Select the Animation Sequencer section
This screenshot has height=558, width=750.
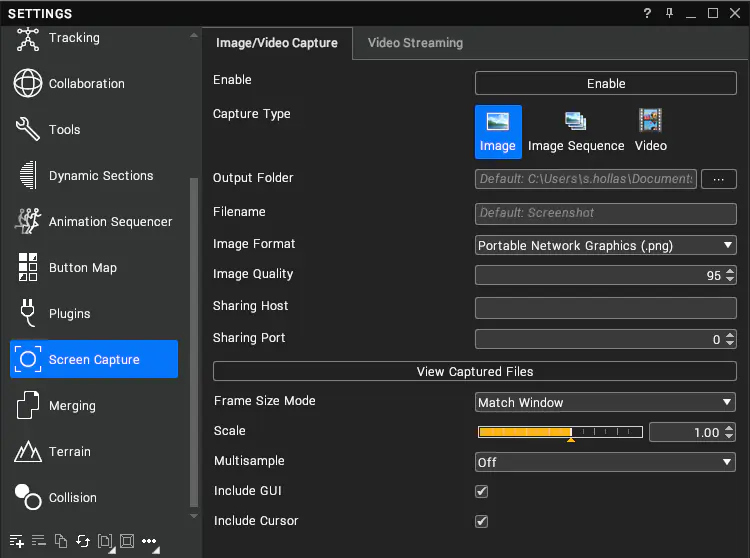click(94, 221)
